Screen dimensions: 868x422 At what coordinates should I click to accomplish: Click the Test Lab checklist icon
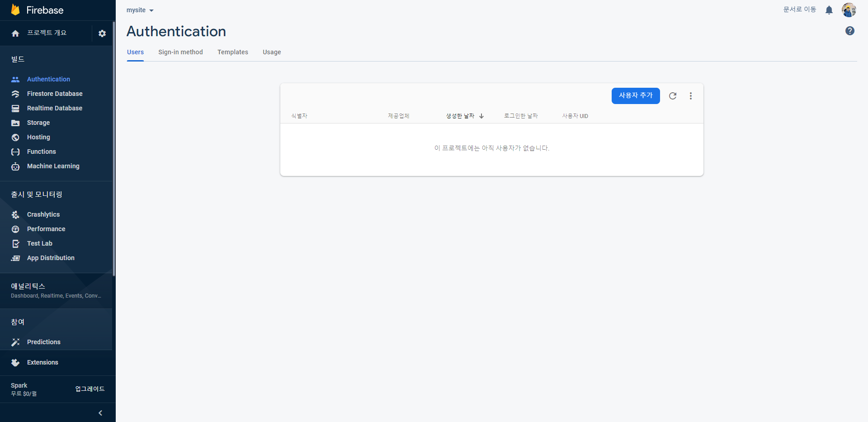[x=15, y=244]
